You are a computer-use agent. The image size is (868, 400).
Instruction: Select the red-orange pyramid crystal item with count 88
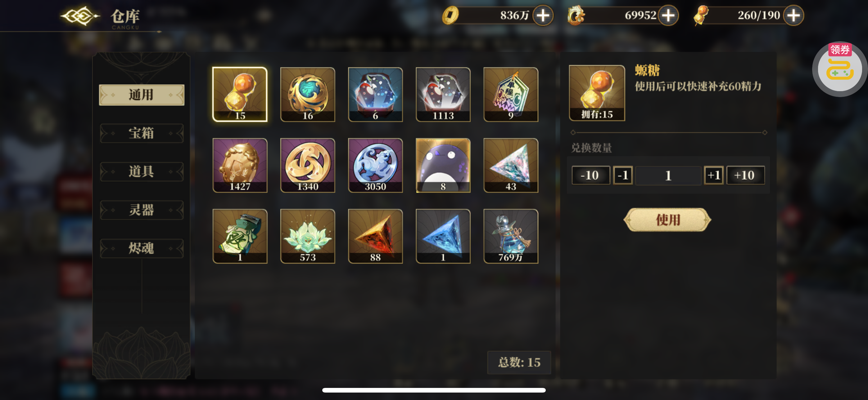click(375, 236)
